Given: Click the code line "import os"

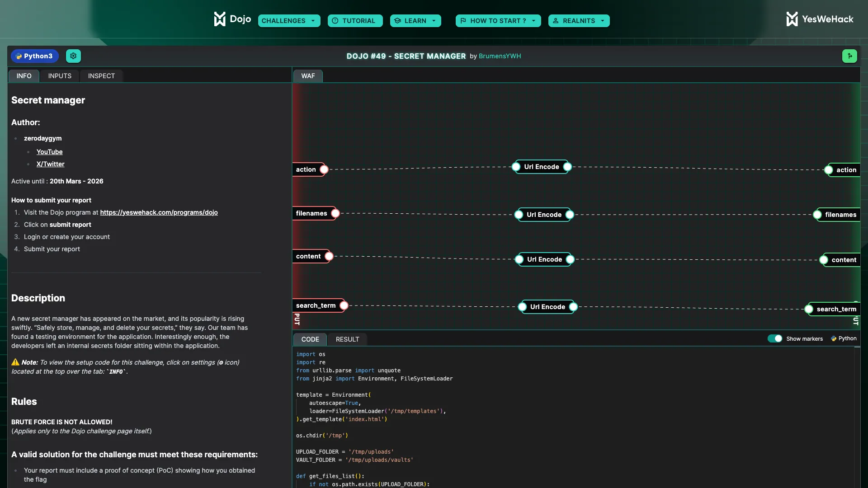Looking at the screenshot, I should coord(311,354).
